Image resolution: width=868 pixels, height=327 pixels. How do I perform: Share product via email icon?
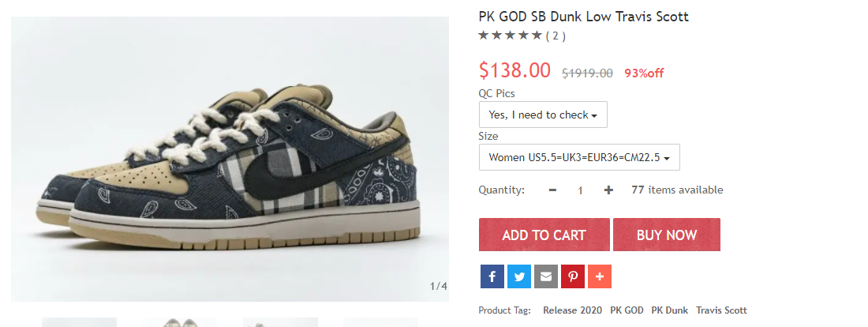[546, 276]
